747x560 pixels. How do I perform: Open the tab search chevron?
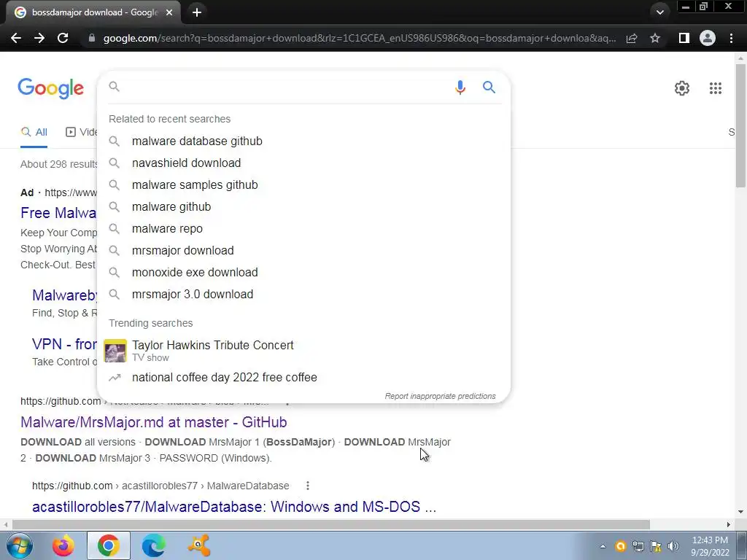[659, 12]
